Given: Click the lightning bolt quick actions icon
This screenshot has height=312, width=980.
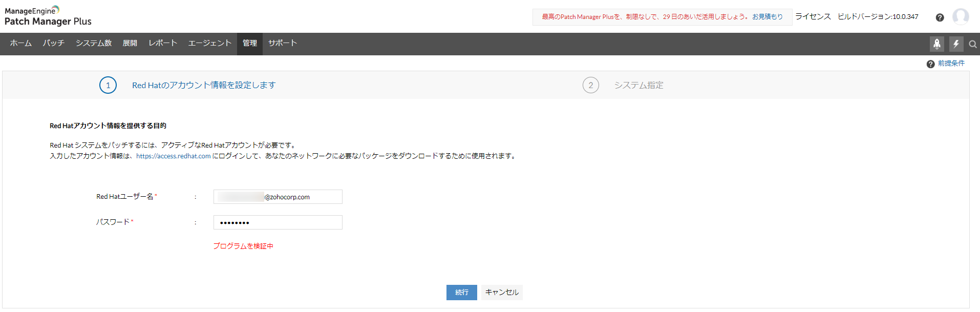Looking at the screenshot, I should pos(956,44).
